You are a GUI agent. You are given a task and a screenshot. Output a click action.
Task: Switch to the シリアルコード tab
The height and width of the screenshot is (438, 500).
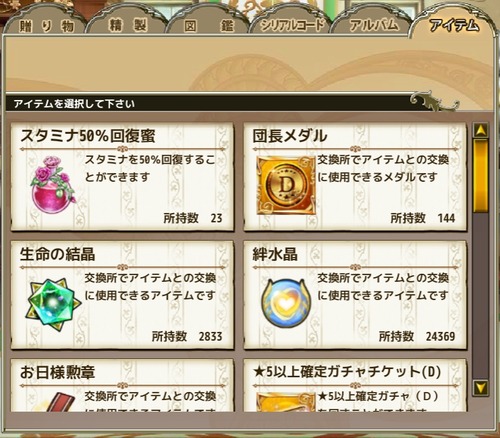click(291, 25)
